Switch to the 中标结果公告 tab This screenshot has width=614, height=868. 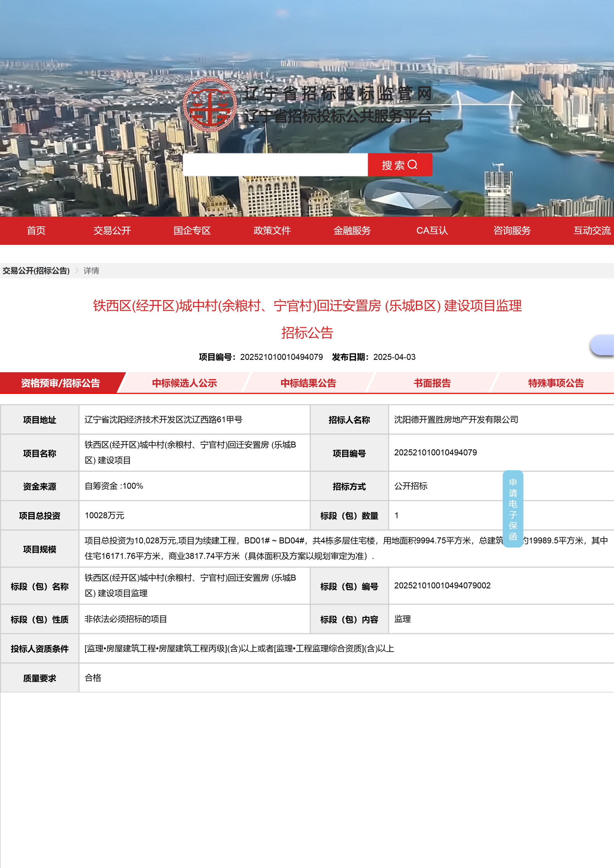pyautogui.click(x=308, y=383)
